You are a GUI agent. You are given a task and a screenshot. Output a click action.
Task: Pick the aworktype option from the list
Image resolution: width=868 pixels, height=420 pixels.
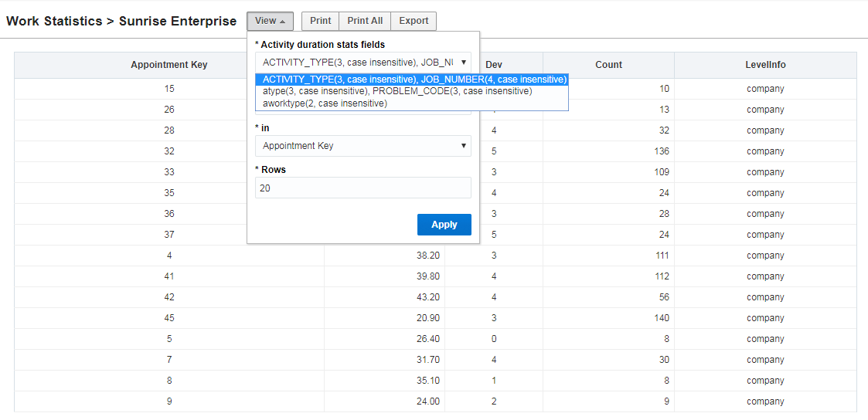[325, 103]
